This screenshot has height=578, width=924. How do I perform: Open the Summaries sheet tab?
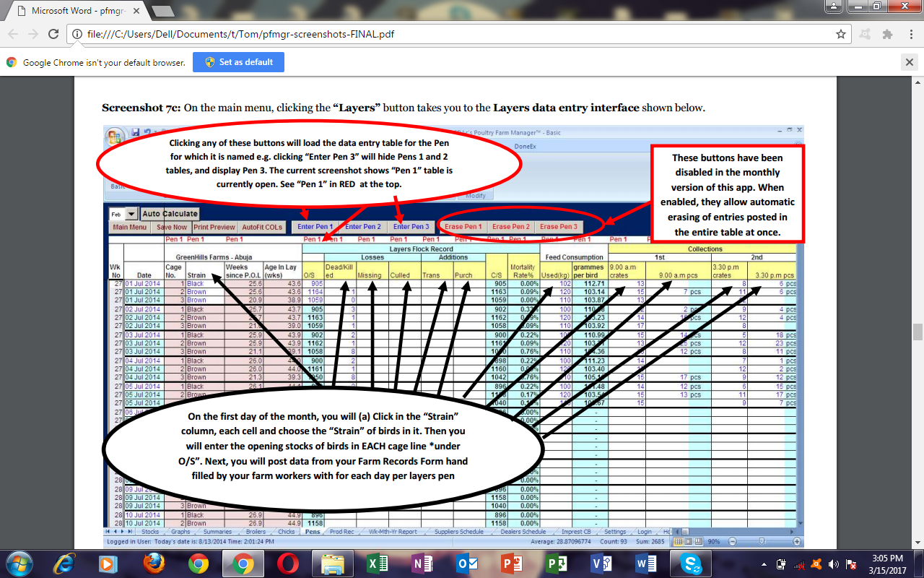[217, 532]
